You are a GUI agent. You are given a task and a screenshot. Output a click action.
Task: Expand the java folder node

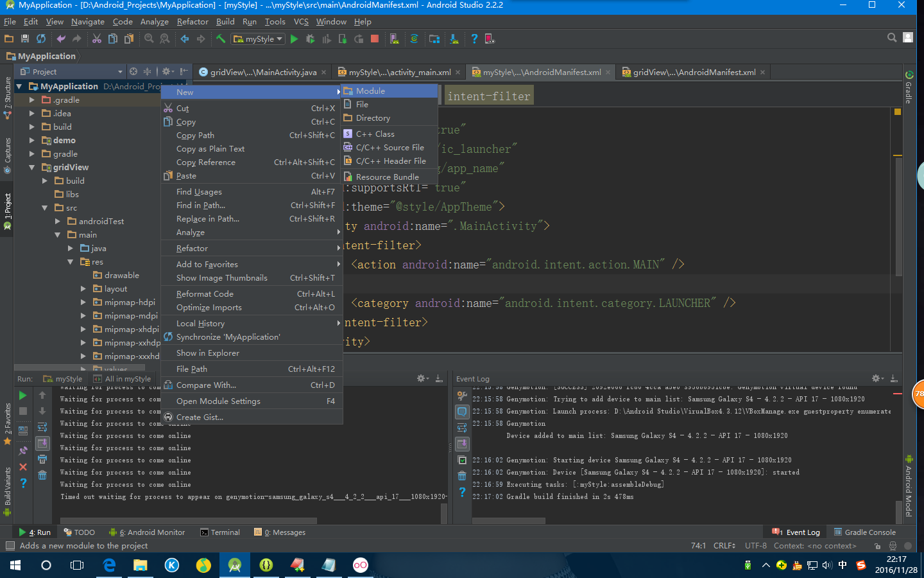71,248
